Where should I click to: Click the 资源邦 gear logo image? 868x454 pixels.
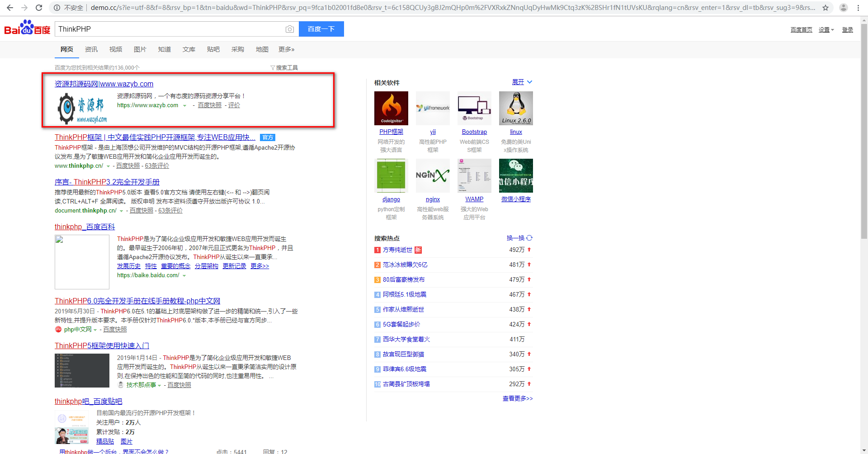click(x=82, y=109)
